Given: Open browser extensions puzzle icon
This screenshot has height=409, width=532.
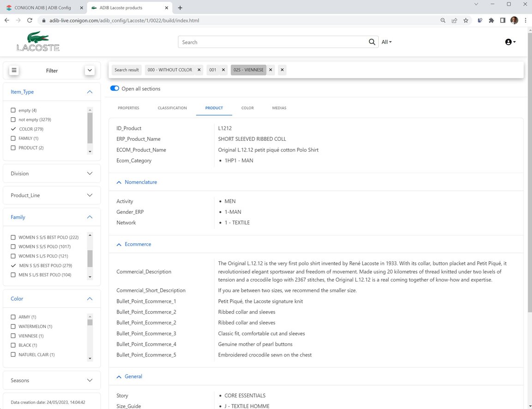Looking at the screenshot, I should (x=491, y=20).
